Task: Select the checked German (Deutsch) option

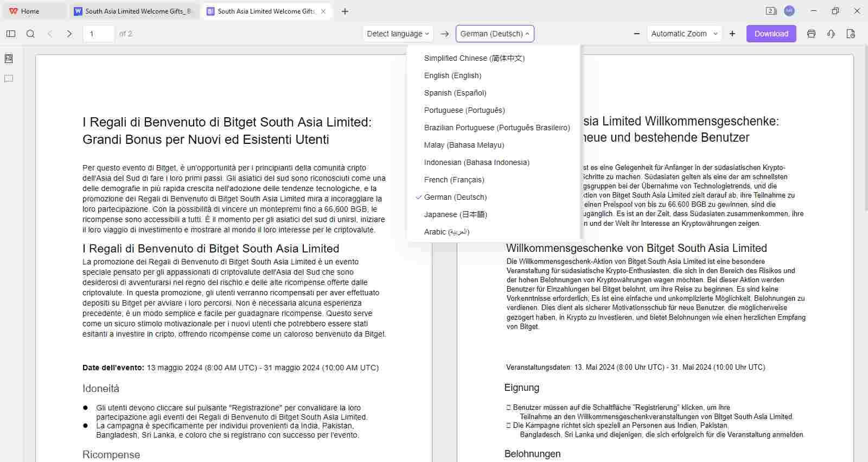Action: (x=494, y=197)
